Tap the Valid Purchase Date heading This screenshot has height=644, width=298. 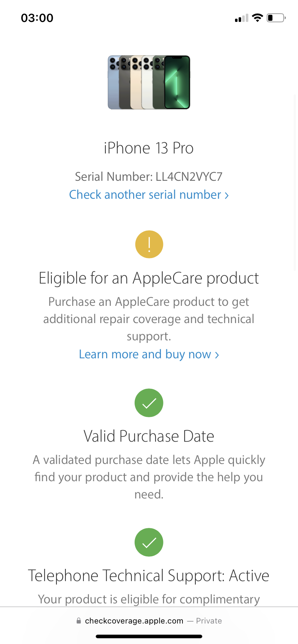coord(149,436)
